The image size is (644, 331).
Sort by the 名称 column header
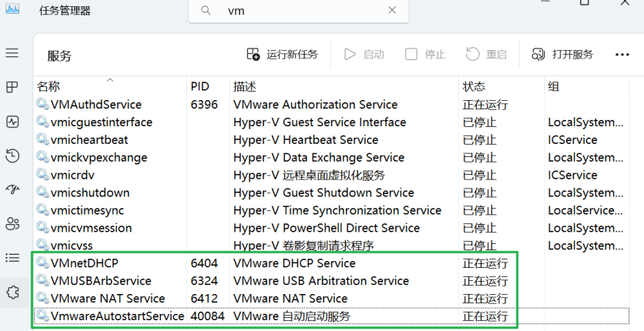coord(110,86)
